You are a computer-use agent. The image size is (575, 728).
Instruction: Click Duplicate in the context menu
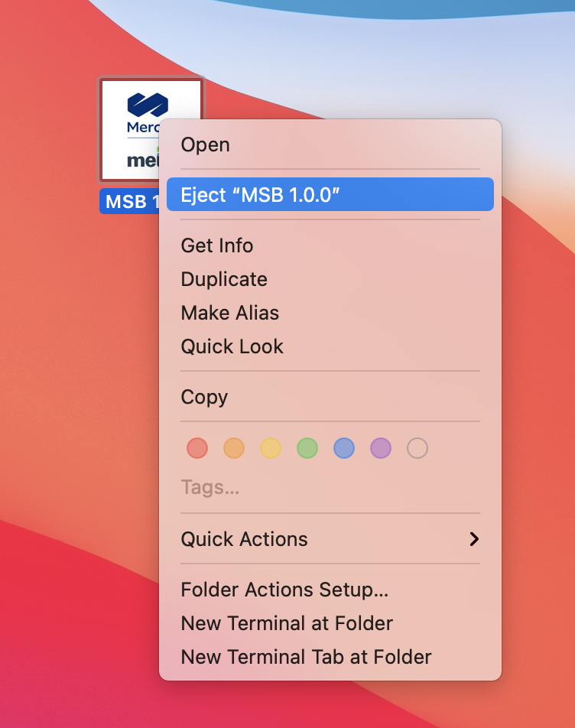click(224, 279)
